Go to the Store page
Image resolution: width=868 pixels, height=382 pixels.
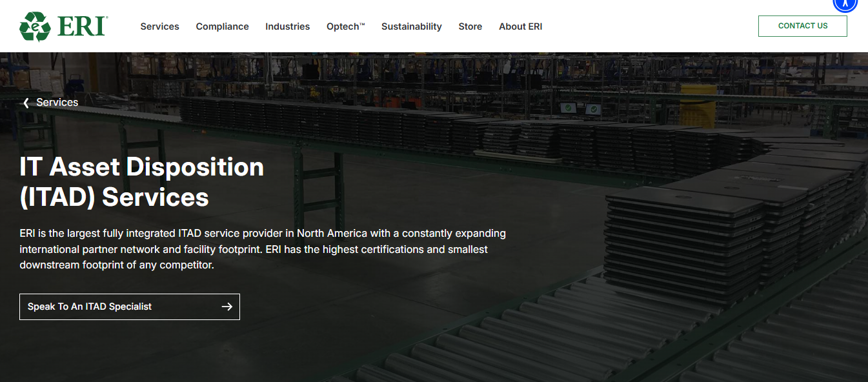(x=470, y=26)
